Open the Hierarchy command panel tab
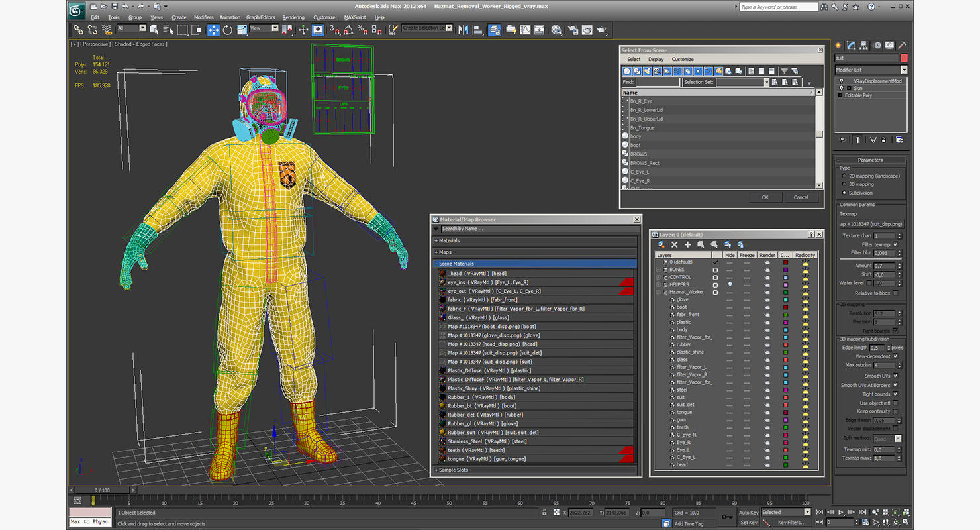Screen dimensions: 980x530 point(863,45)
